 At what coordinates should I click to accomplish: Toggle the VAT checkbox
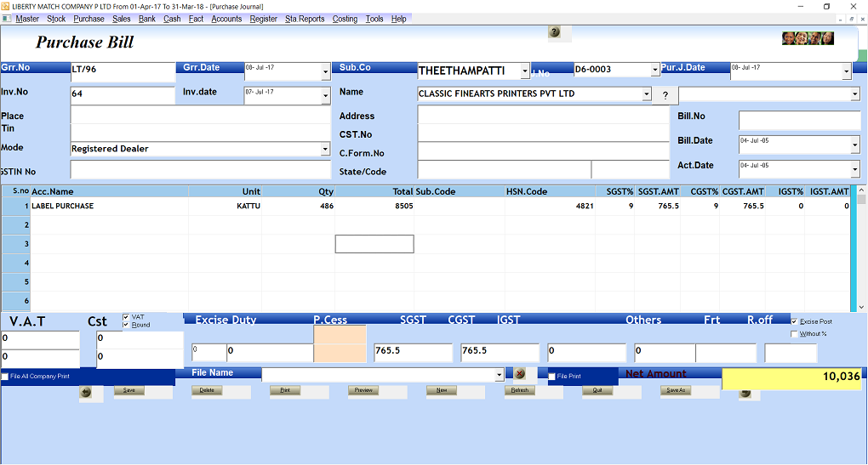[x=126, y=317]
